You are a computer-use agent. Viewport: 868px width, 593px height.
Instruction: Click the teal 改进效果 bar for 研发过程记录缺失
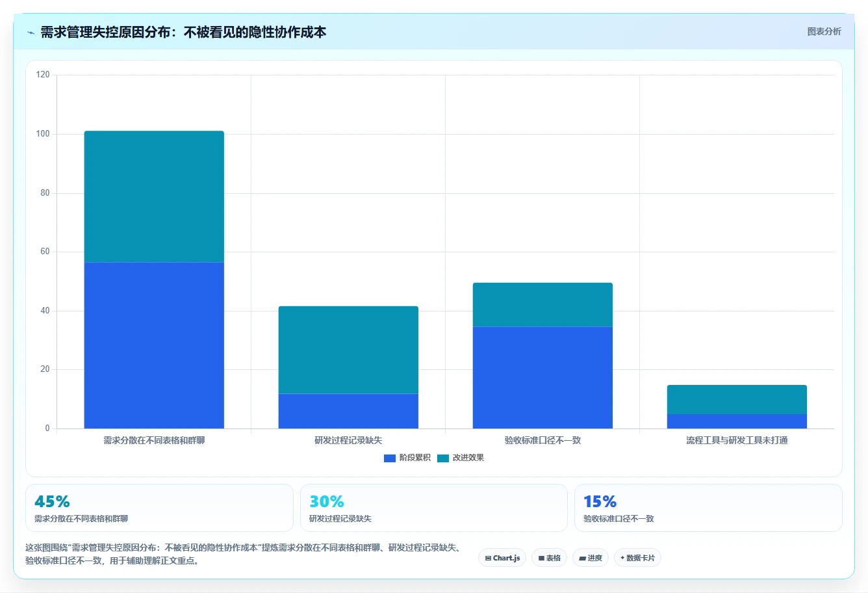point(348,350)
